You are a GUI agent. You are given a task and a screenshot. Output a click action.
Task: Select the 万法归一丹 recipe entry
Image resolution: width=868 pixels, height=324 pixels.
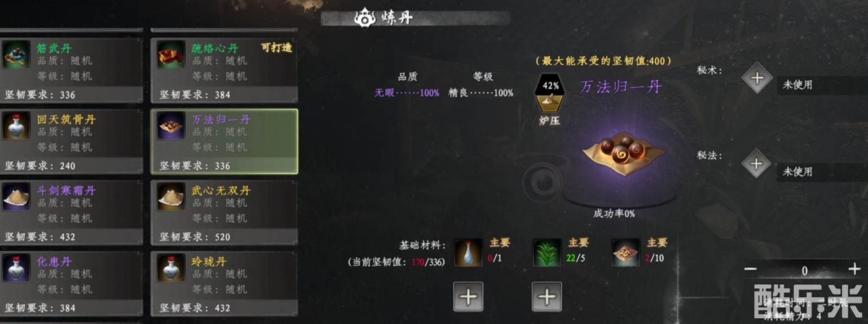[224, 141]
